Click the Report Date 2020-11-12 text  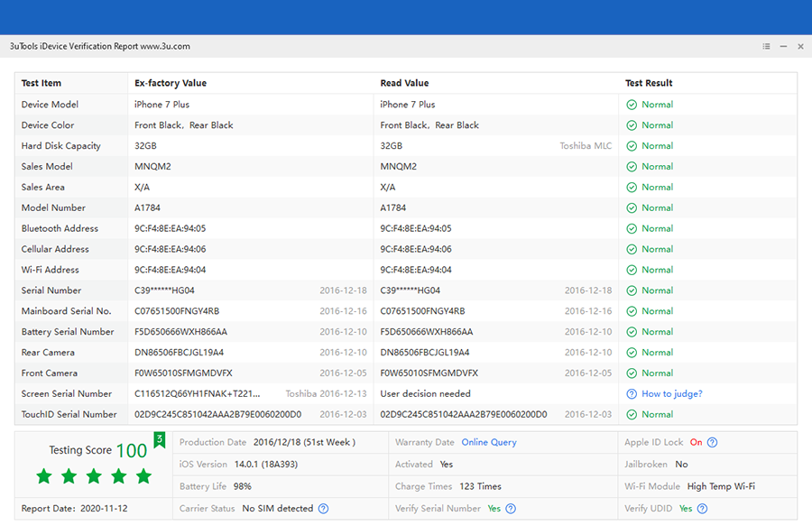point(74,509)
